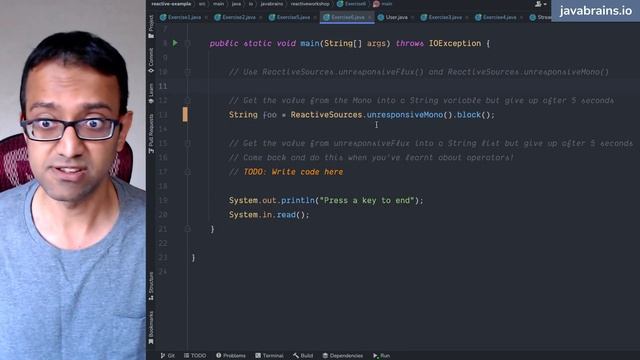The width and height of the screenshot is (640, 360).
Task: Click the orange change marker on line 13
Action: point(185,114)
